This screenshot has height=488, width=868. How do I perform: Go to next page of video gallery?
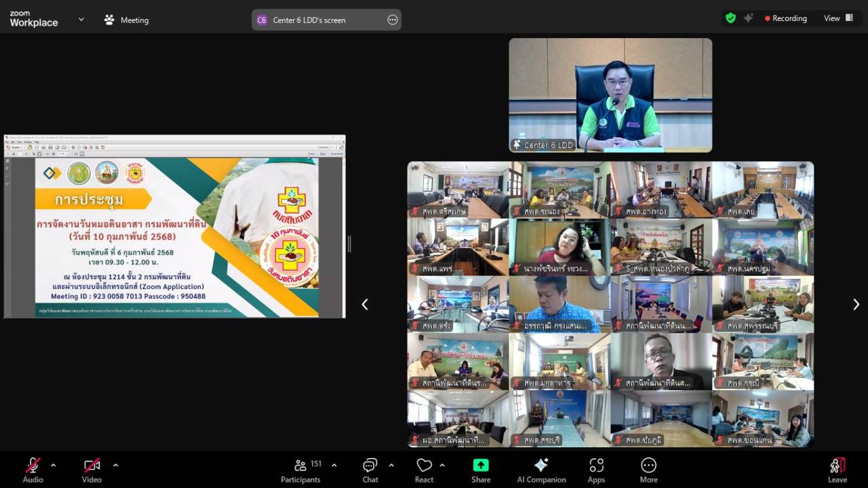point(856,305)
